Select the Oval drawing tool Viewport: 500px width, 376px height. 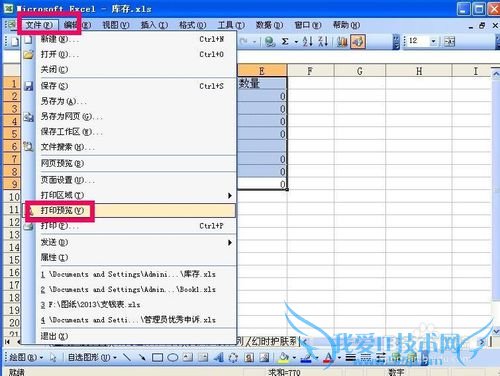pyautogui.click(x=172, y=358)
